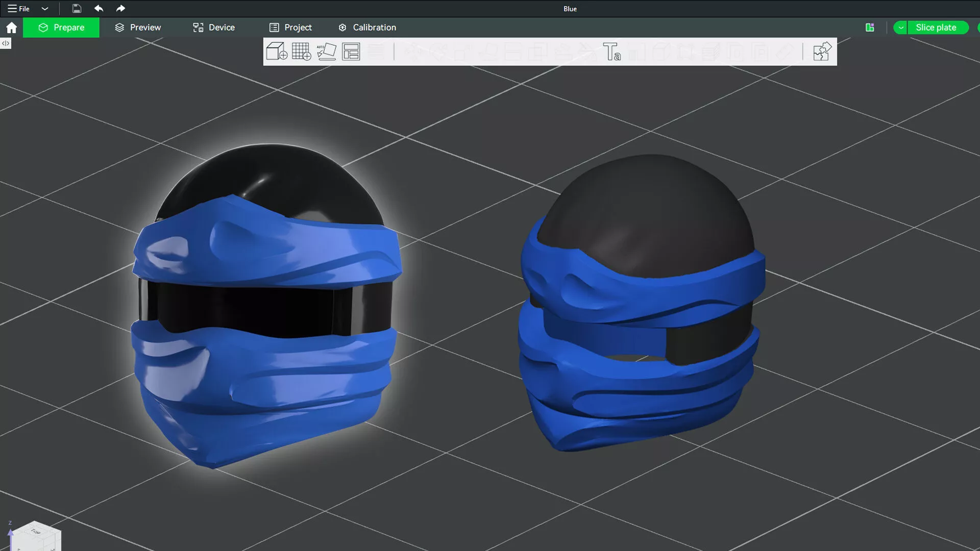980x551 pixels.
Task: Expand the File menu dropdown arrow
Action: (45, 9)
